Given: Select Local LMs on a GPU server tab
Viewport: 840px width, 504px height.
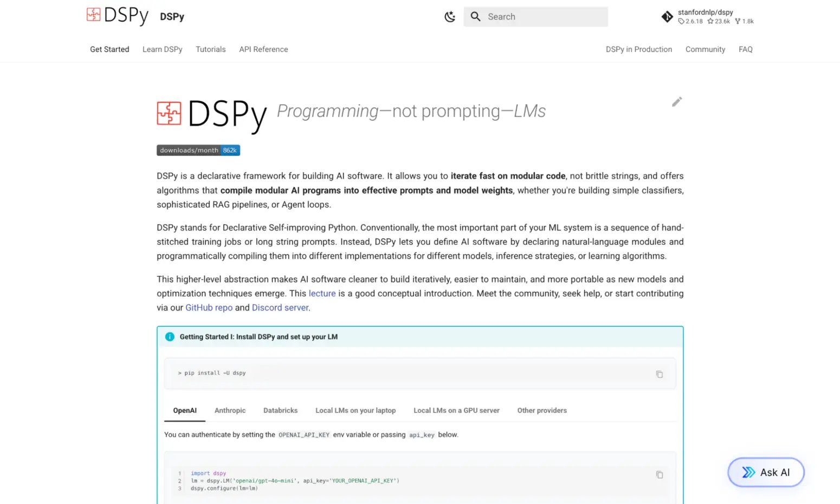Looking at the screenshot, I should tap(456, 410).
